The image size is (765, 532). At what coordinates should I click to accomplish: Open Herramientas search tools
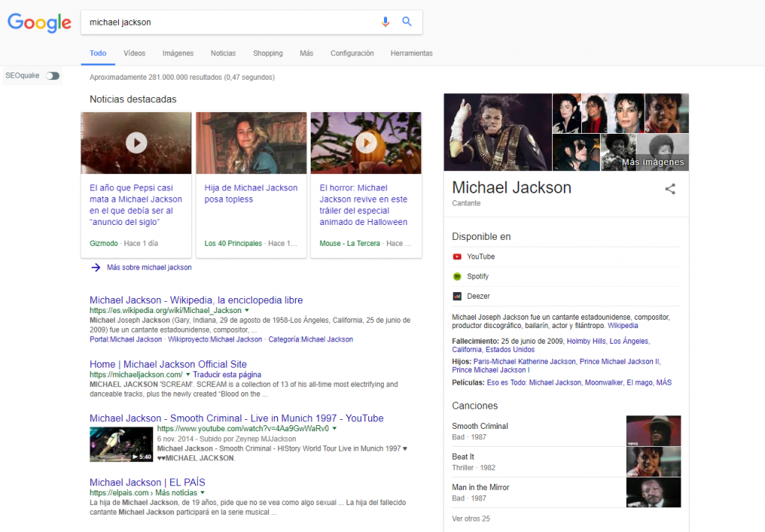412,53
